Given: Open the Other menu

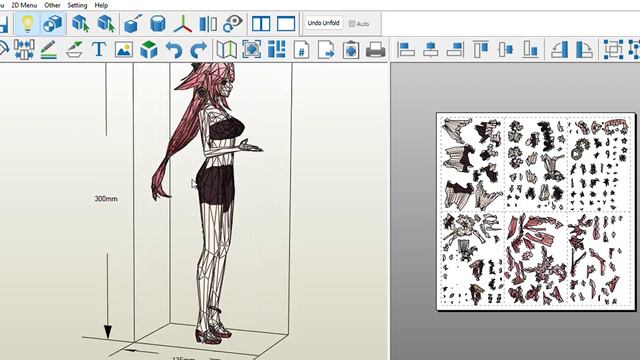Looking at the screenshot, I should click(x=52, y=5).
